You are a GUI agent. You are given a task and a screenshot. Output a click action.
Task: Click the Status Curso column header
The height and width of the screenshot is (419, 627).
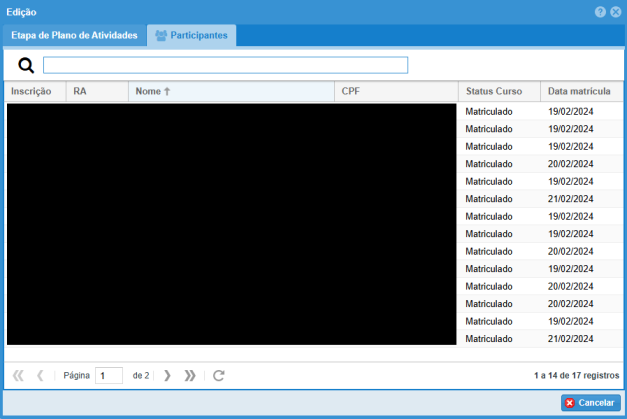point(494,91)
